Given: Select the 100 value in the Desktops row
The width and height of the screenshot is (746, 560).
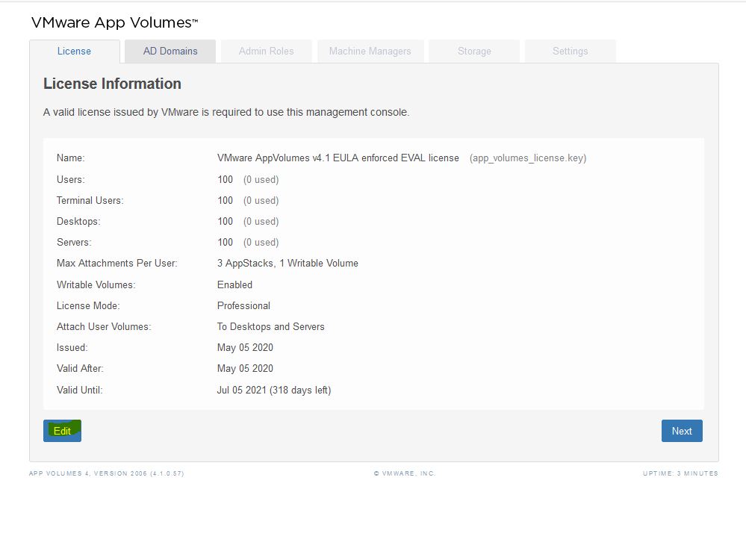Looking at the screenshot, I should (225, 221).
